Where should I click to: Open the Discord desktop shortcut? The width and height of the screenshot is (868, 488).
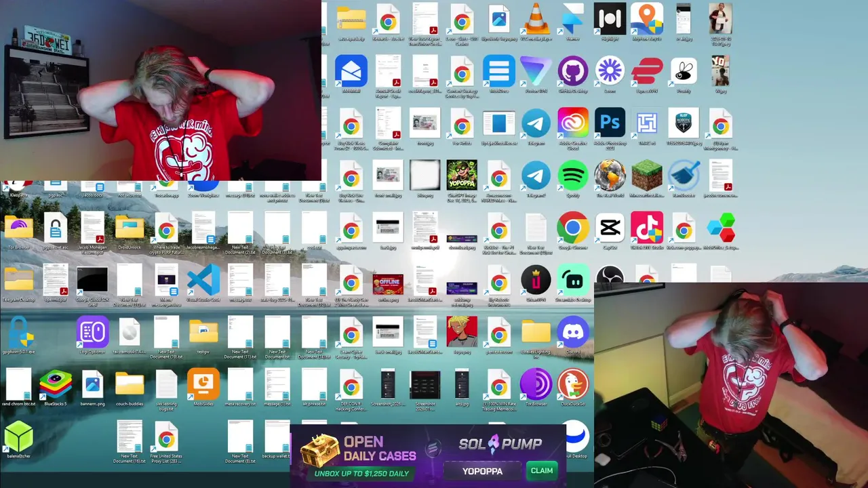point(573,333)
